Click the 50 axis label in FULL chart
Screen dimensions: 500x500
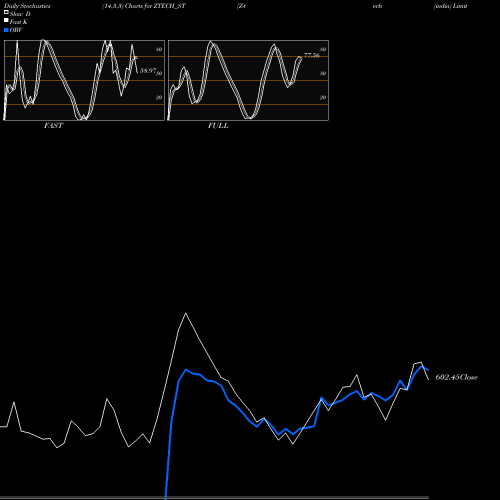[x=323, y=74]
